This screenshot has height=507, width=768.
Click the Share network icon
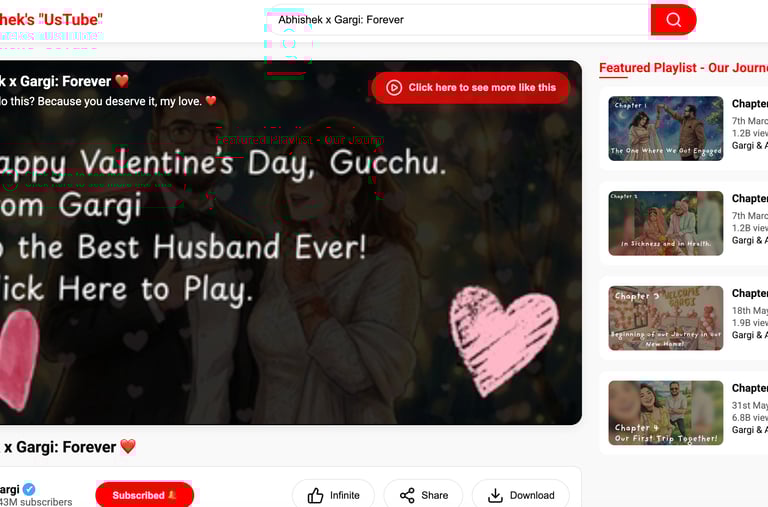[x=407, y=495]
